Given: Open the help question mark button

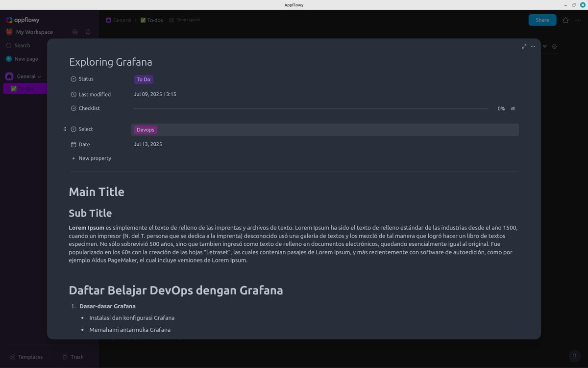Looking at the screenshot, I should click(575, 357).
